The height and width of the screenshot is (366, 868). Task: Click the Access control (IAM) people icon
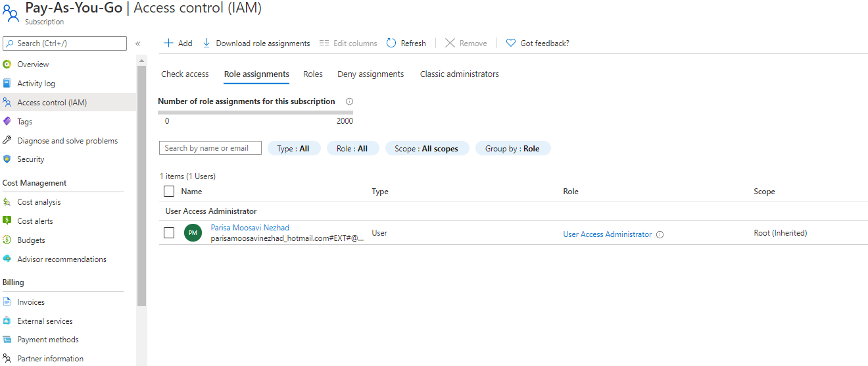pos(7,103)
